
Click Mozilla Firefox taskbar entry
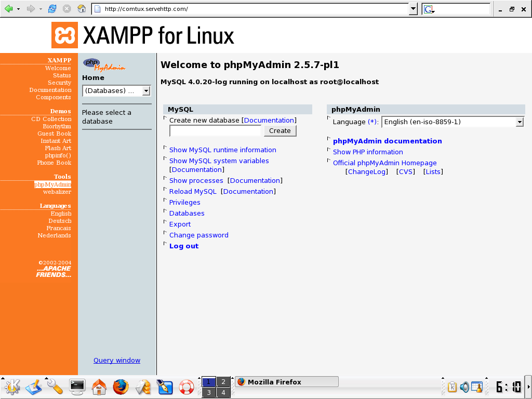tap(287, 382)
